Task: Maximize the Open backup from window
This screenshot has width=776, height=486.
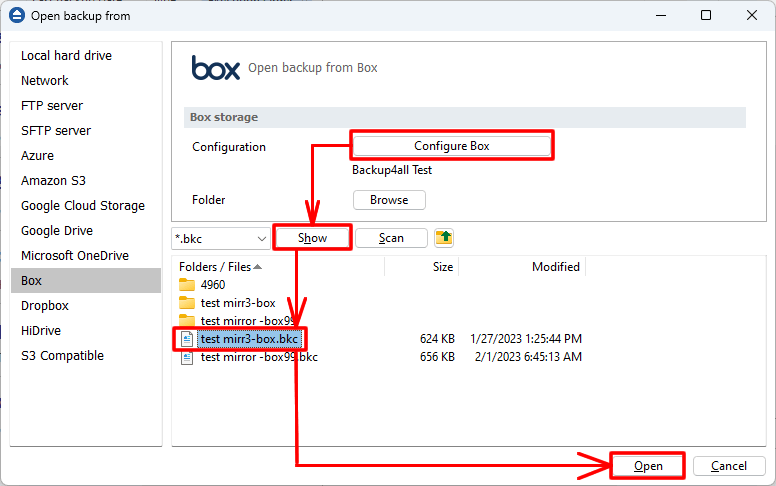Action: click(706, 15)
